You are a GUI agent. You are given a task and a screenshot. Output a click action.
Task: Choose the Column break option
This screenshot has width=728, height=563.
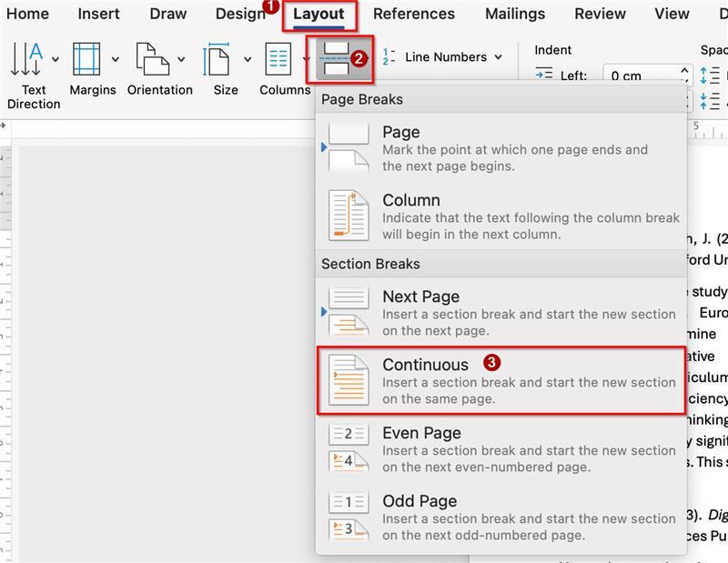(500, 216)
